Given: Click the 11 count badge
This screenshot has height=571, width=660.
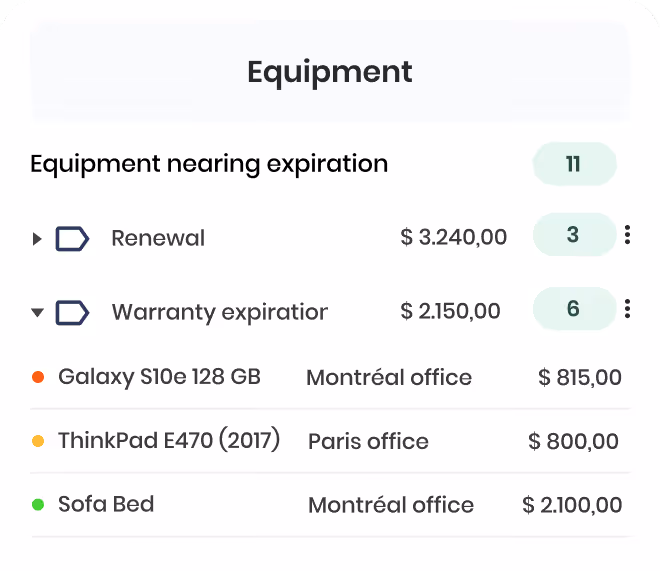Looking at the screenshot, I should pyautogui.click(x=575, y=164).
